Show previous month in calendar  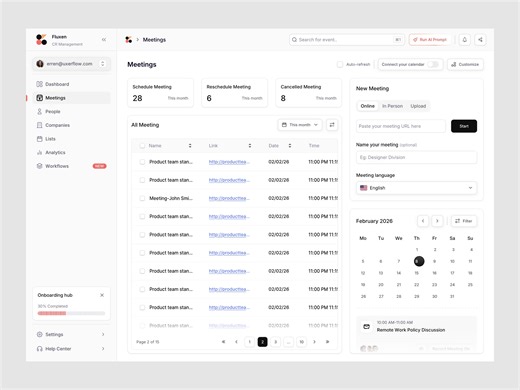423,221
